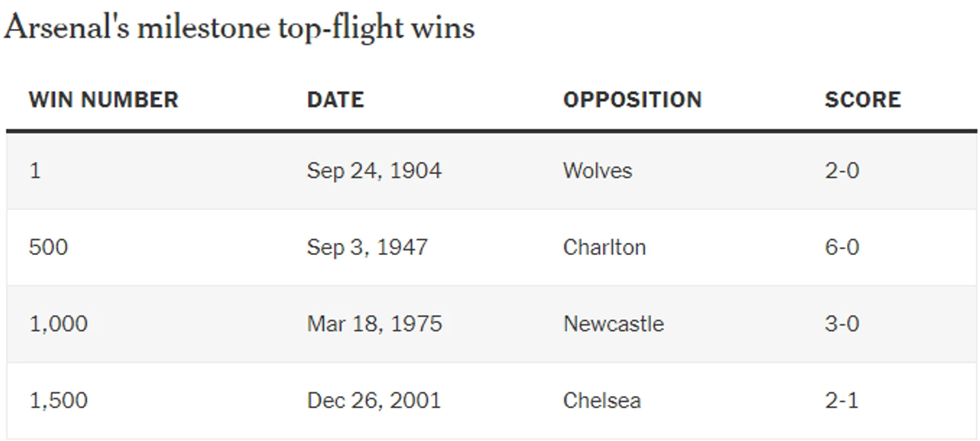
Task: Select the 3-0 score cell
Action: click(842, 324)
